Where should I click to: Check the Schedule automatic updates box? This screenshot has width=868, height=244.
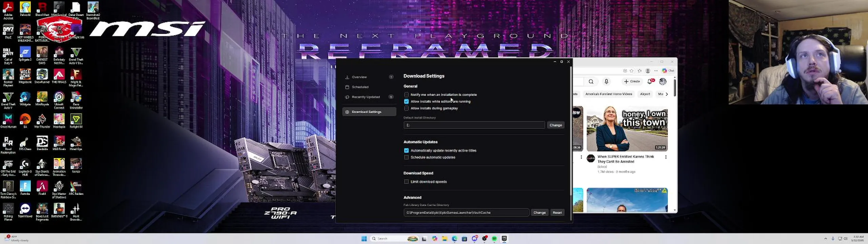(406, 157)
